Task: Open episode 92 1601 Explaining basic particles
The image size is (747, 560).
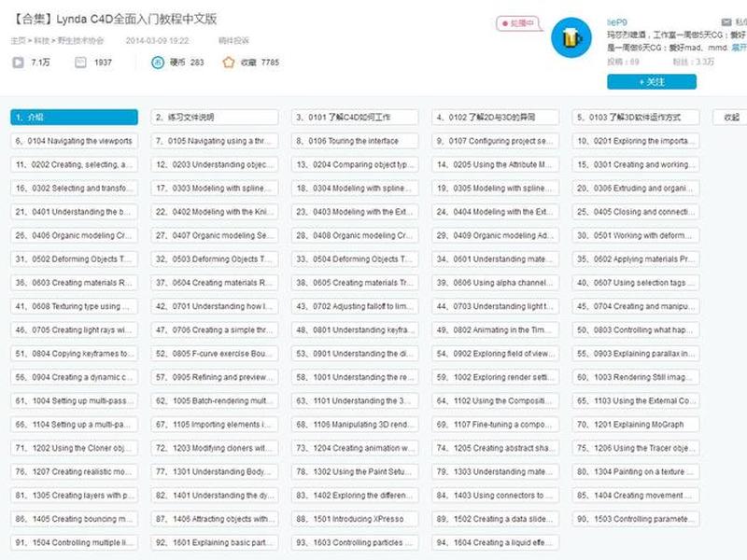Action: click(215, 542)
